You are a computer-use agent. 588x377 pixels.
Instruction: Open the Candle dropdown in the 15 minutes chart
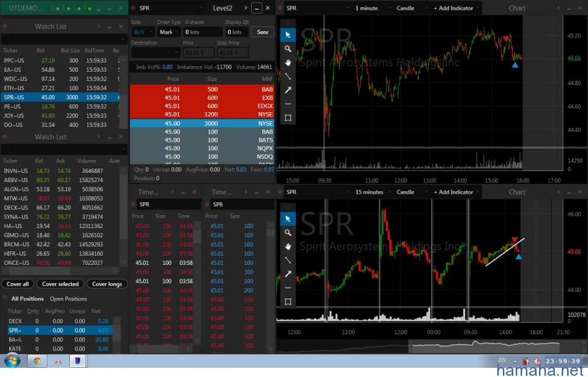pyautogui.click(x=411, y=192)
